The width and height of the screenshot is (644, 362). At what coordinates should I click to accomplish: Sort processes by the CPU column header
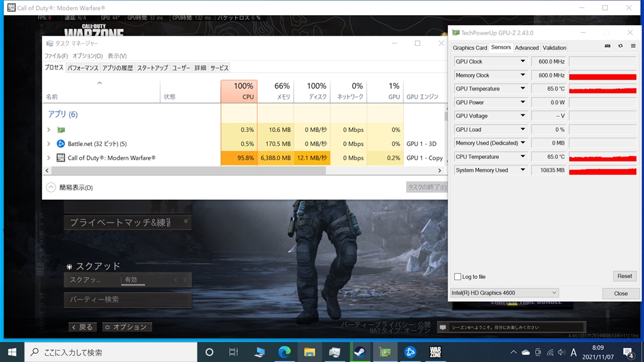239,91
